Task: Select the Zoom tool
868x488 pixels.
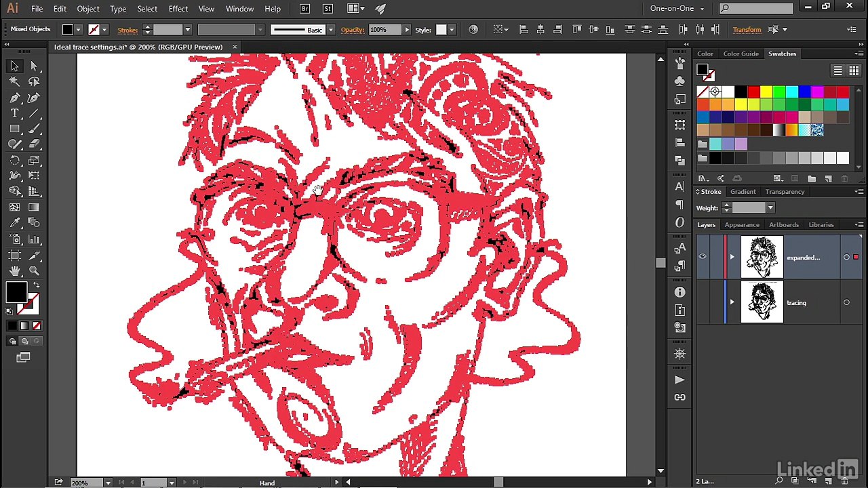Action: pos(34,271)
